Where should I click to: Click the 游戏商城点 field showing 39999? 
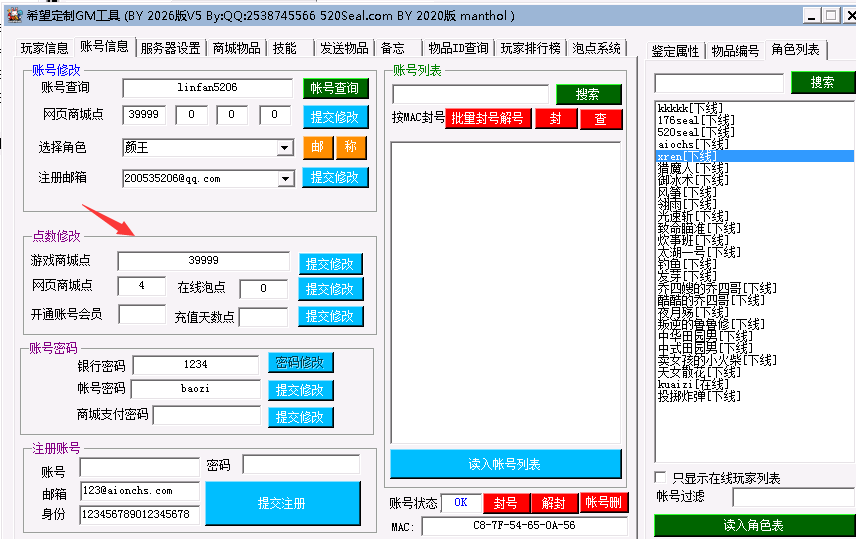pos(204,261)
